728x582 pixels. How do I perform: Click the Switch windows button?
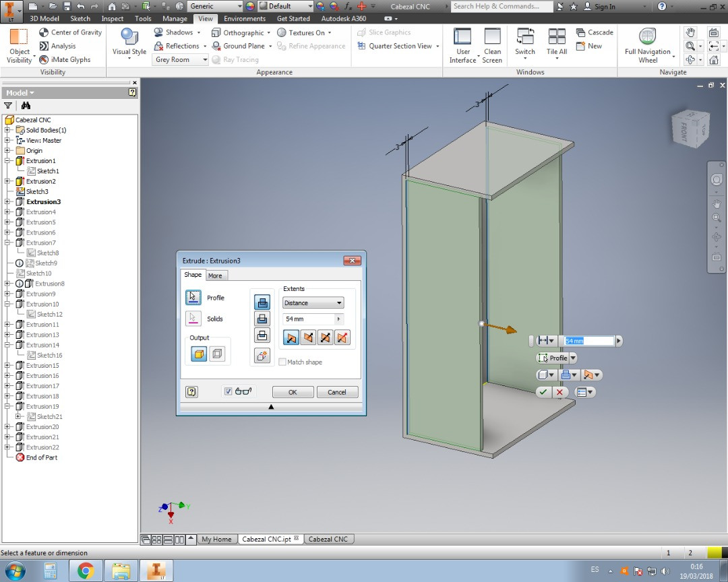click(x=524, y=42)
